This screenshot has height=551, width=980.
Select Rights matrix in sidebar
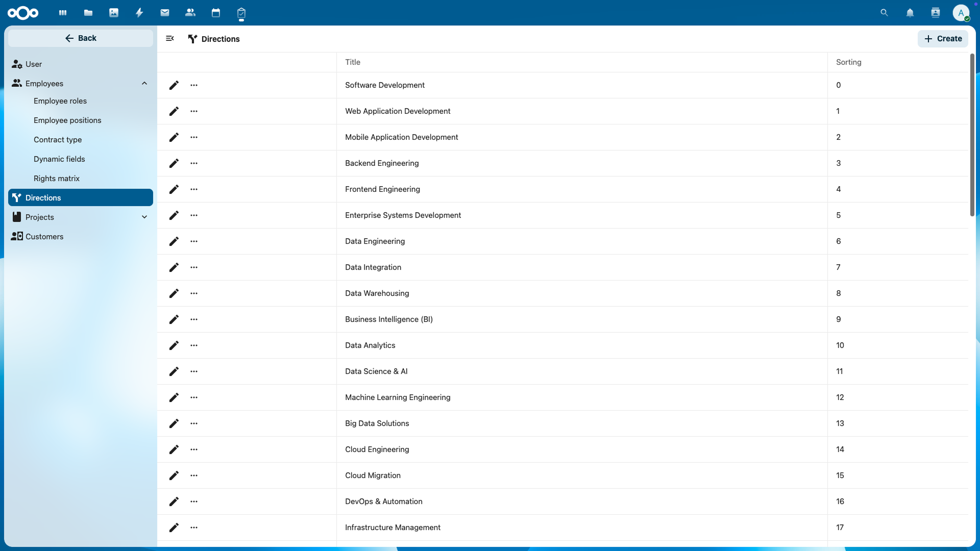[x=57, y=179]
